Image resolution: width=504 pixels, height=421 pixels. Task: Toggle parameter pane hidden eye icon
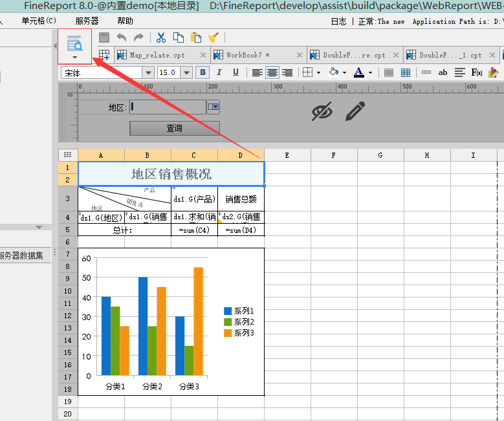click(322, 111)
